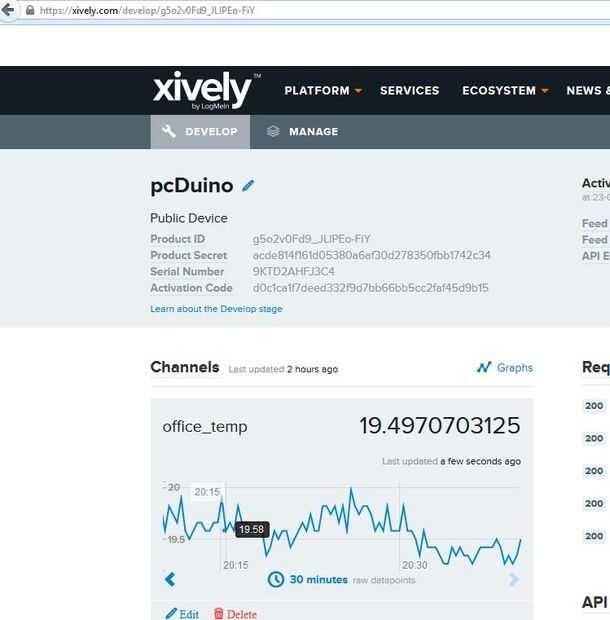Click the Delete trash icon
This screenshot has height=620, width=610.
219,614
